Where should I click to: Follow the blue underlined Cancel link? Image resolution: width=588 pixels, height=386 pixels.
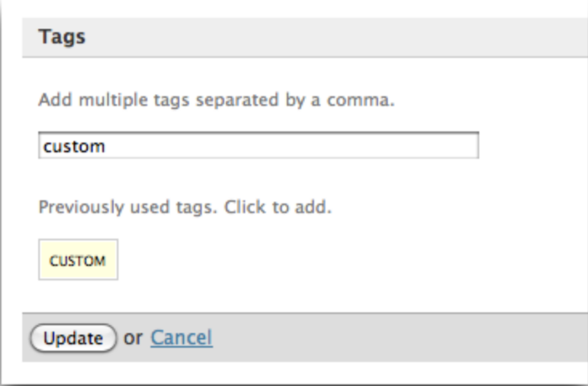[181, 338]
